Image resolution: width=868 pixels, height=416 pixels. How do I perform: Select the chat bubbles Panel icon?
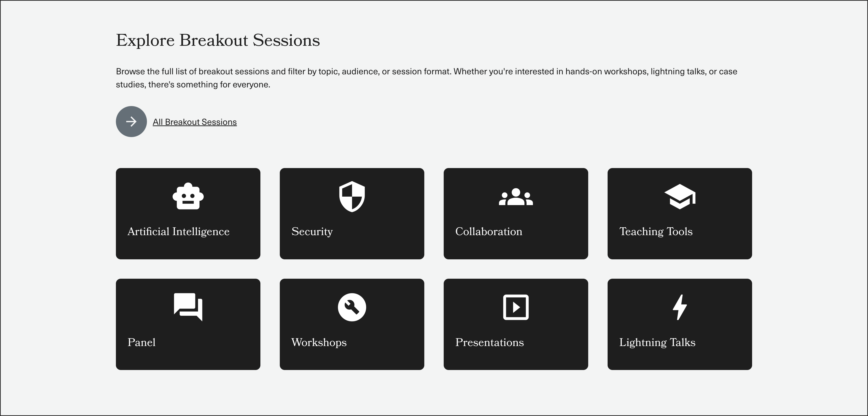pyautogui.click(x=188, y=307)
